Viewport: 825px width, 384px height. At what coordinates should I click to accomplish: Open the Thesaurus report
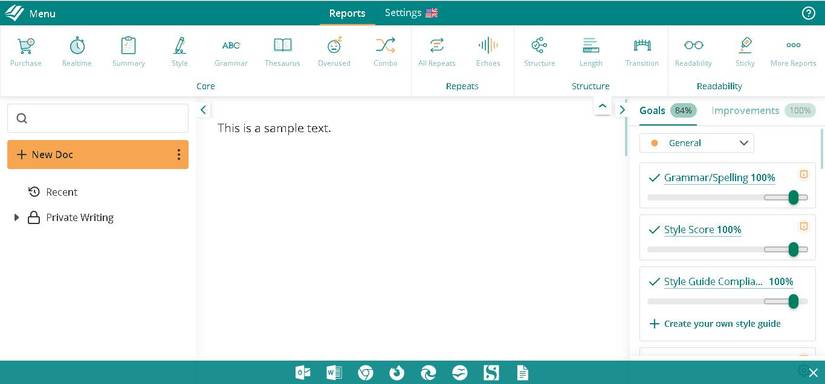click(283, 52)
